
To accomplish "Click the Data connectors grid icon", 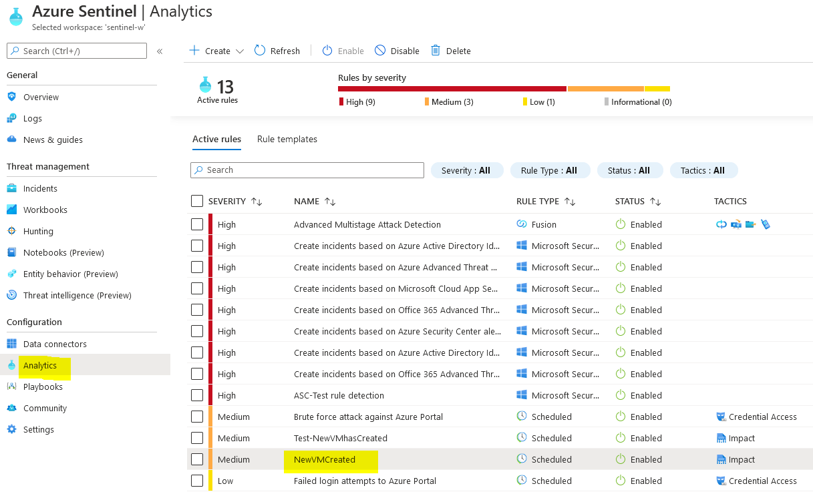I will tap(11, 344).
